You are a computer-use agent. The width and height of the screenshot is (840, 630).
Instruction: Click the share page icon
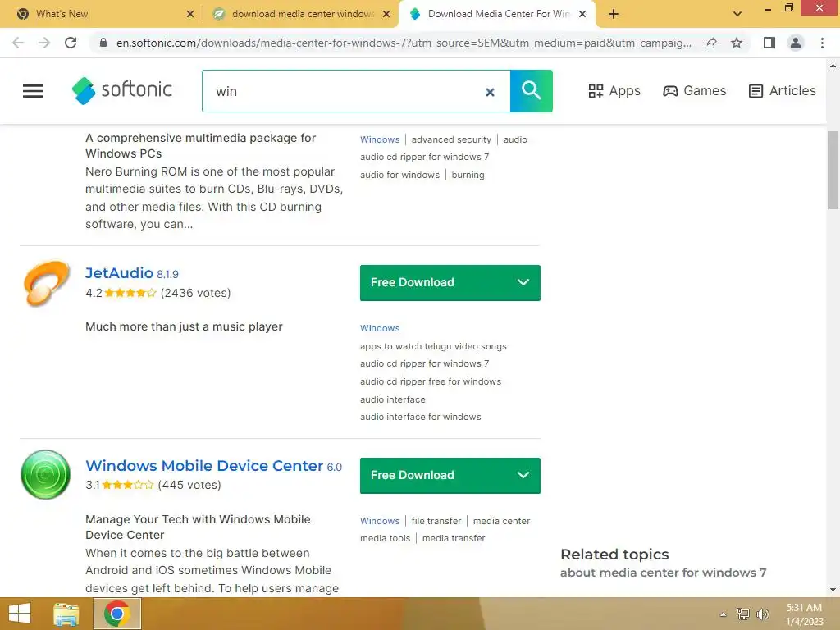click(x=710, y=43)
